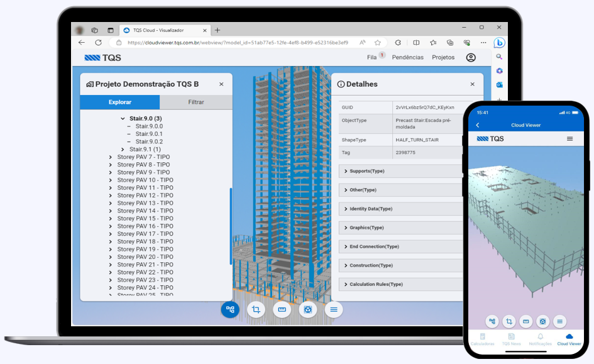
Task: Tap the hamburger menu on the phone header
Action: (x=569, y=138)
